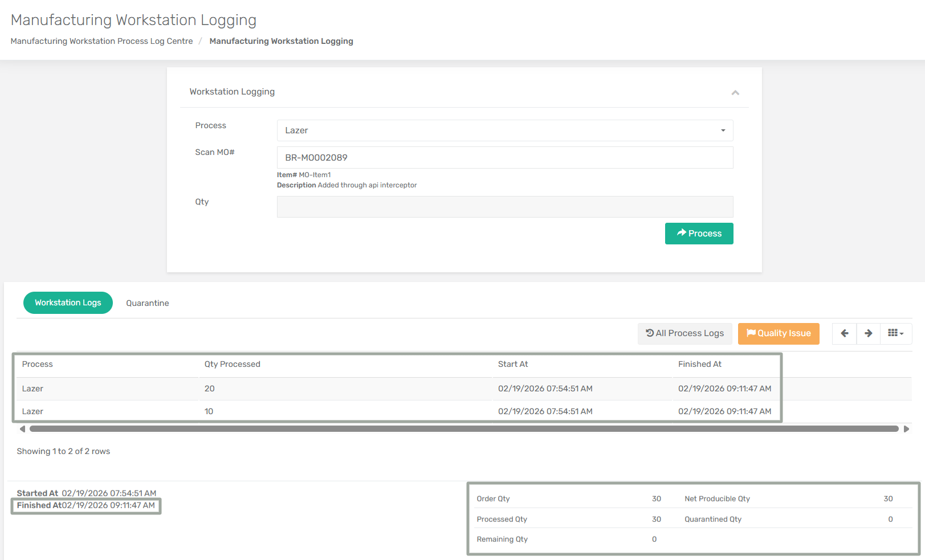Screen dimensions: 925x560
Task: Open the table columns grid dropdown
Action: (895, 333)
